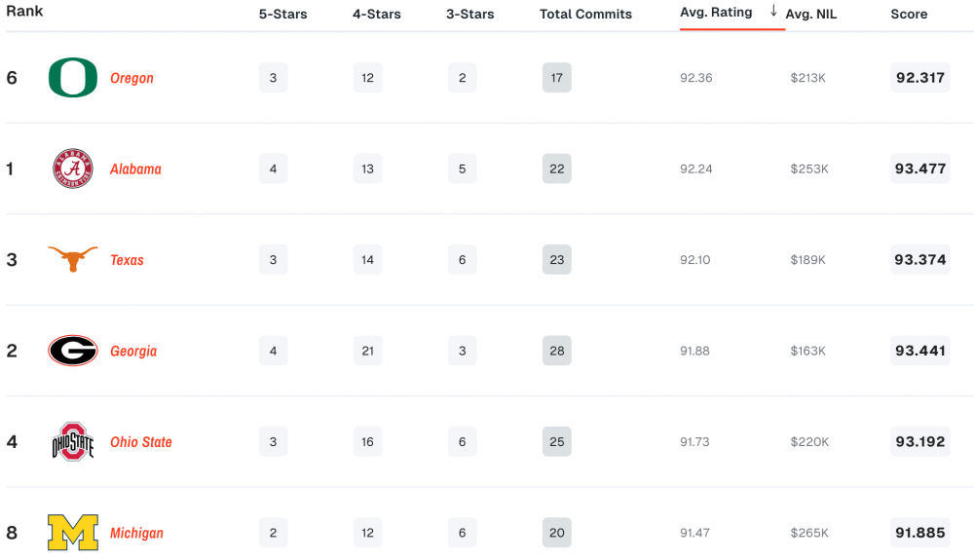Click Georgia's 28 total commits badge
The height and width of the screenshot is (560, 974).
pos(557,351)
